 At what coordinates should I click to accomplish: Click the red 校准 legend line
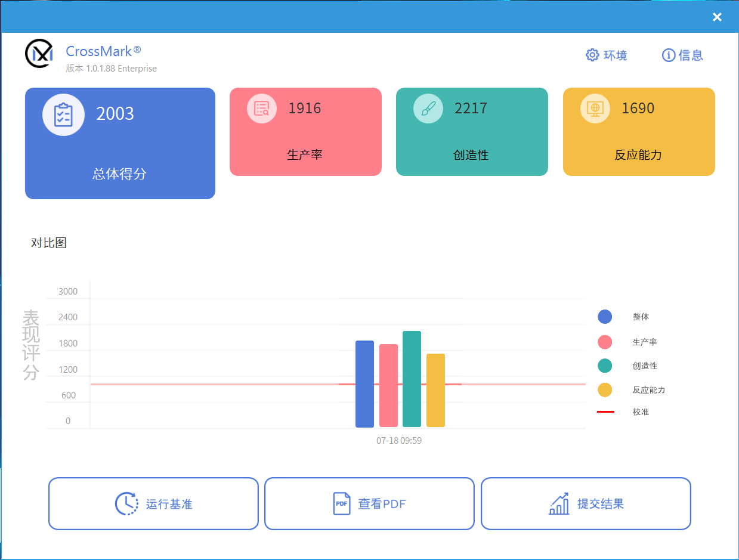[605, 412]
